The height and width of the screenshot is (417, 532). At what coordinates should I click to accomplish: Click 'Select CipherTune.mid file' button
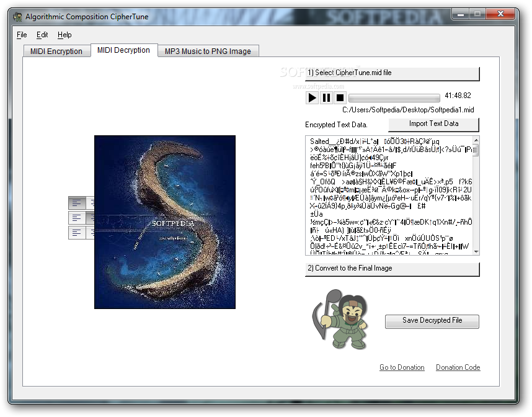coord(392,73)
